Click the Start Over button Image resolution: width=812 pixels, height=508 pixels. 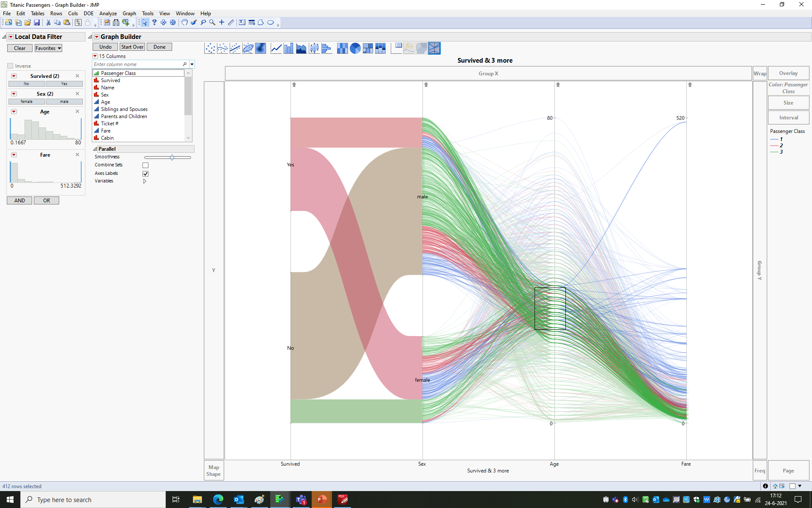[132, 47]
